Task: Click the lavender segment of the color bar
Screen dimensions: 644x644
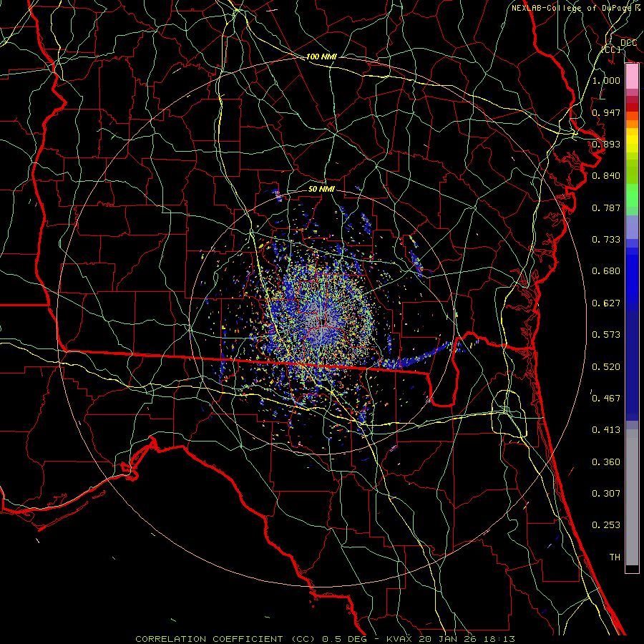Action: pyautogui.click(x=632, y=227)
